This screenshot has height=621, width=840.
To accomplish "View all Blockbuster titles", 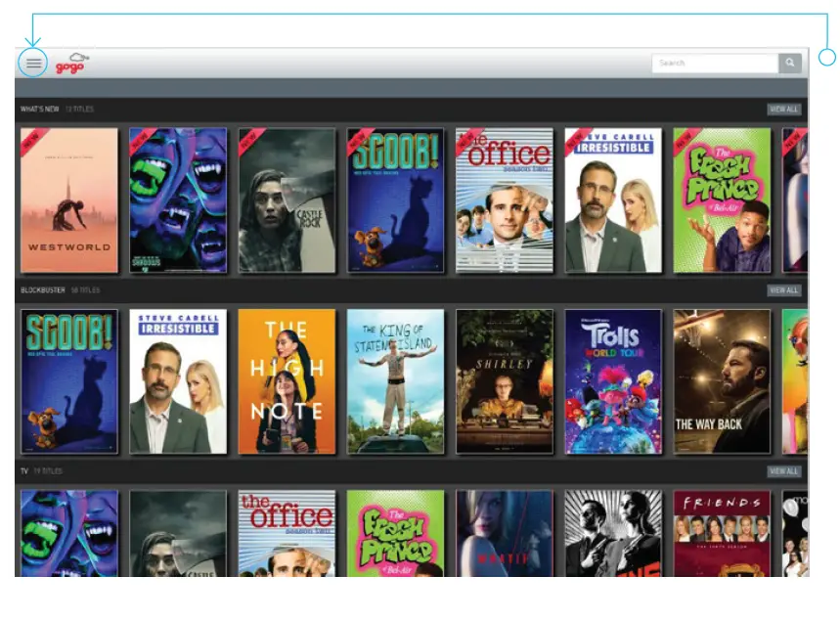I will pos(783,290).
